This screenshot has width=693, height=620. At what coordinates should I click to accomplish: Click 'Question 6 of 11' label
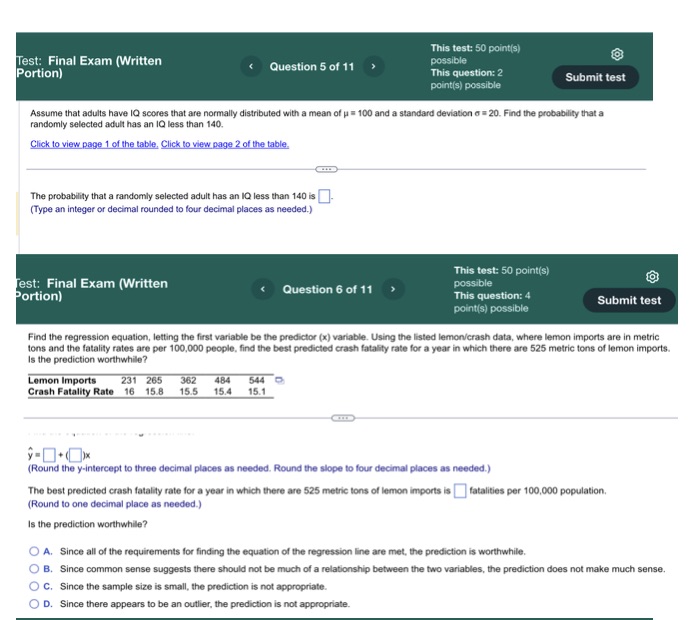pyautogui.click(x=327, y=289)
